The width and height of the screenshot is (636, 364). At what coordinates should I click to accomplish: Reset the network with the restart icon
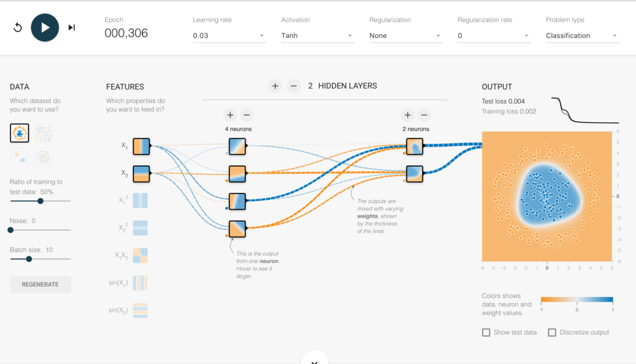(17, 27)
